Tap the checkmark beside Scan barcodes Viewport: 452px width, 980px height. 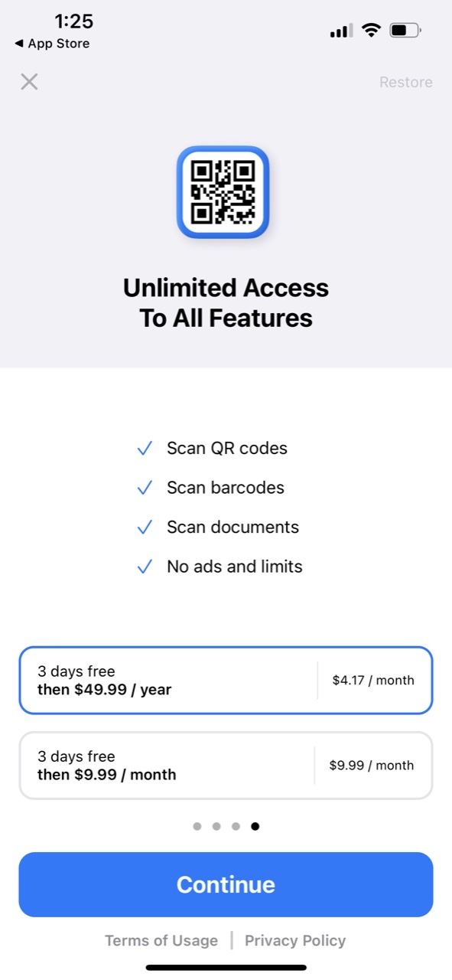coord(145,488)
